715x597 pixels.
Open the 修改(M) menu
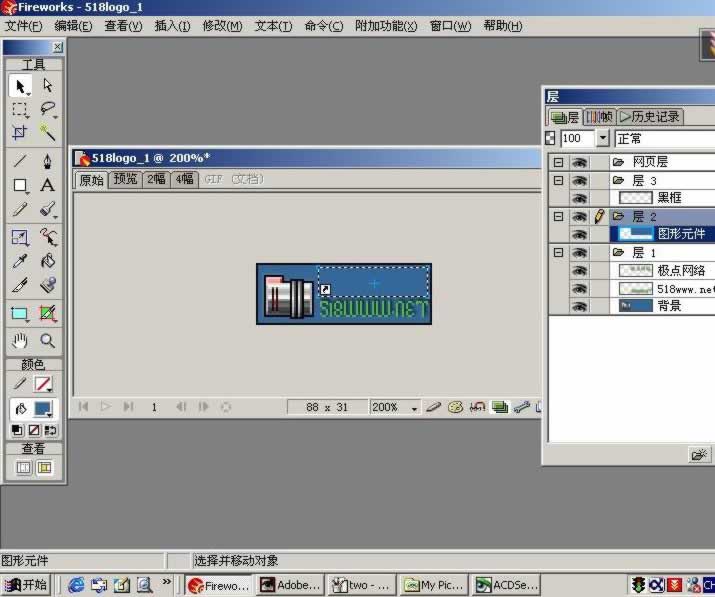[x=222, y=26]
